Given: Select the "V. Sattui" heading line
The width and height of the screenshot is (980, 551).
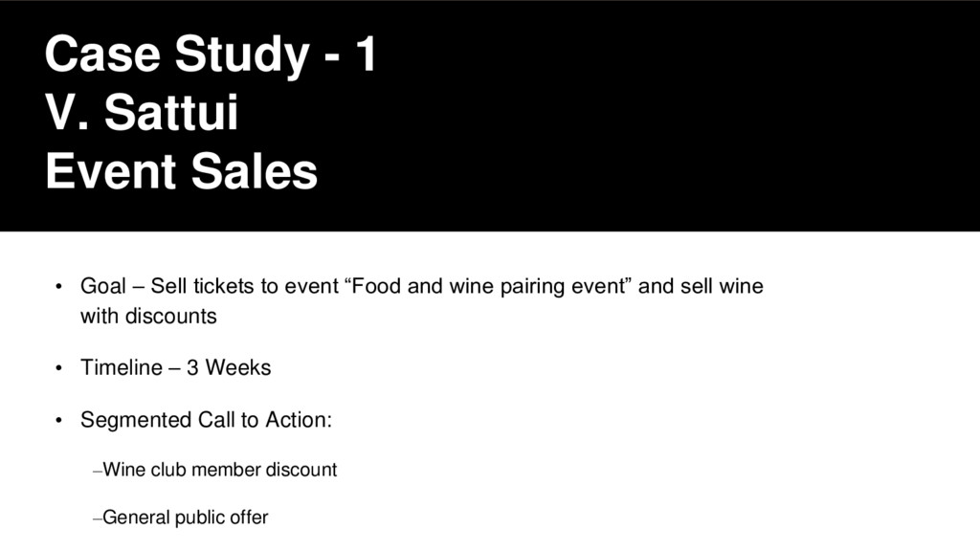Looking at the screenshot, I should click(x=142, y=113).
